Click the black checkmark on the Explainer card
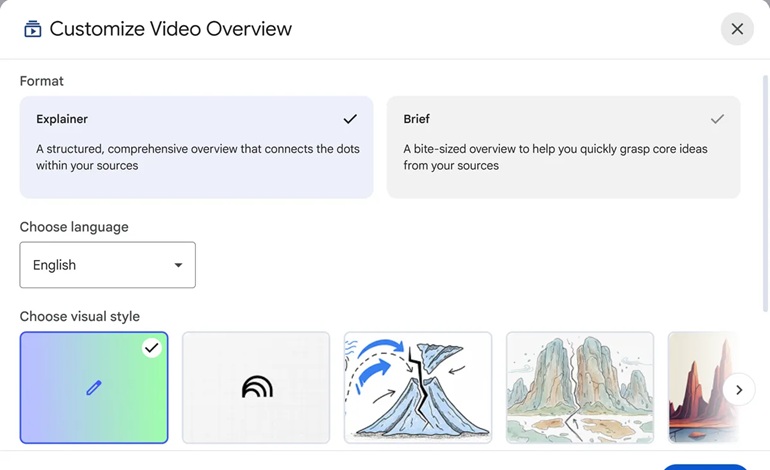Viewport: 770px width, 470px height. click(x=350, y=119)
